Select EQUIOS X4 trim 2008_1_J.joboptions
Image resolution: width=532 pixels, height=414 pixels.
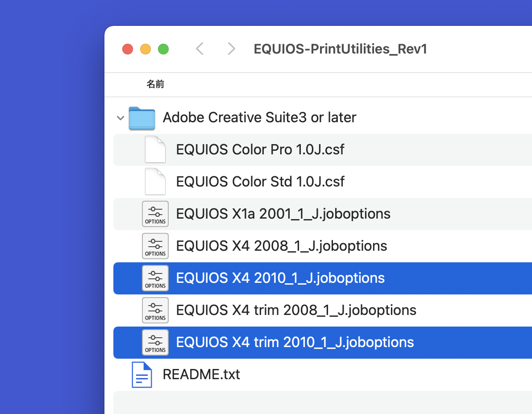296,310
